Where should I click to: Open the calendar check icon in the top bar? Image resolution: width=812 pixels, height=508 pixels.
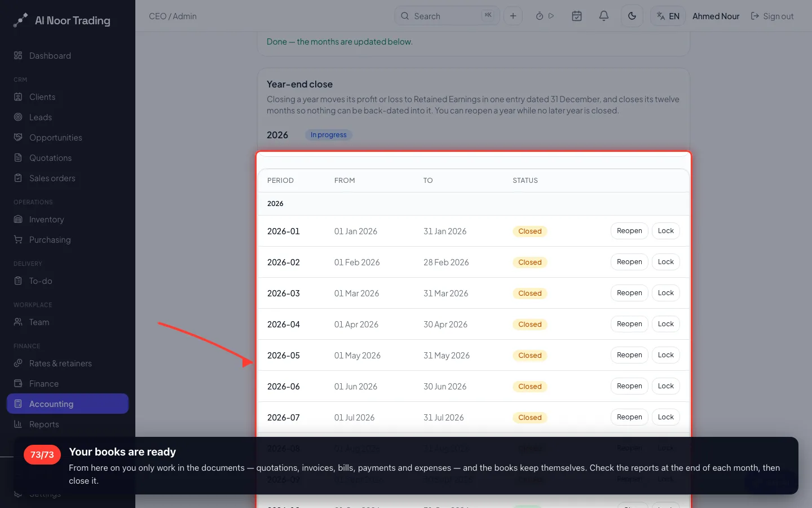click(x=577, y=16)
